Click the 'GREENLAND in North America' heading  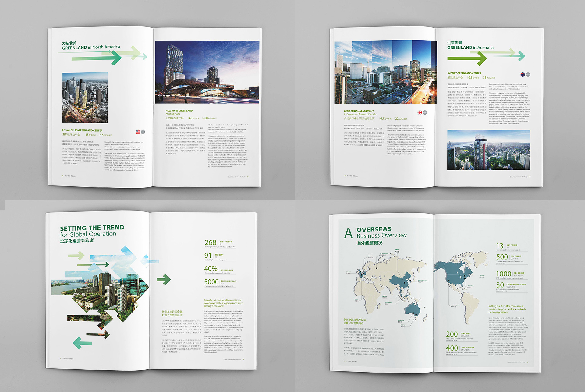click(91, 47)
